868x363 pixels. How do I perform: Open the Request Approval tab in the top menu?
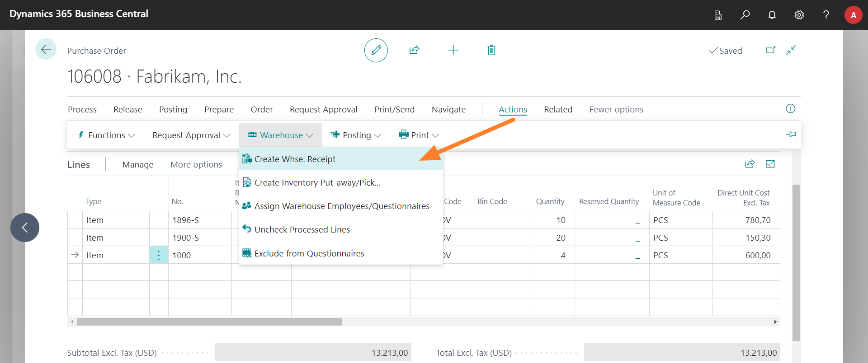coord(324,109)
